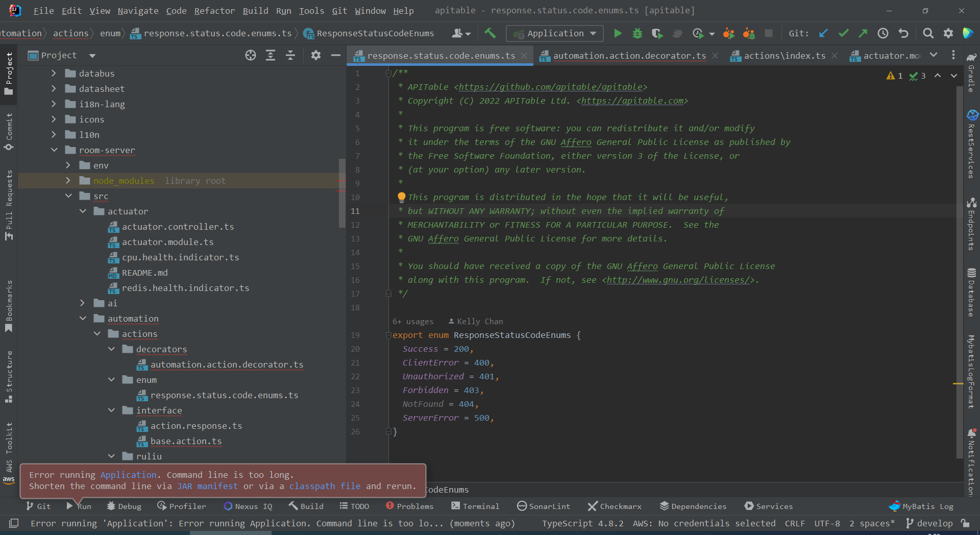The width and height of the screenshot is (980, 535).
Task: Open the Endpoints side panel
Action: pos(972,225)
